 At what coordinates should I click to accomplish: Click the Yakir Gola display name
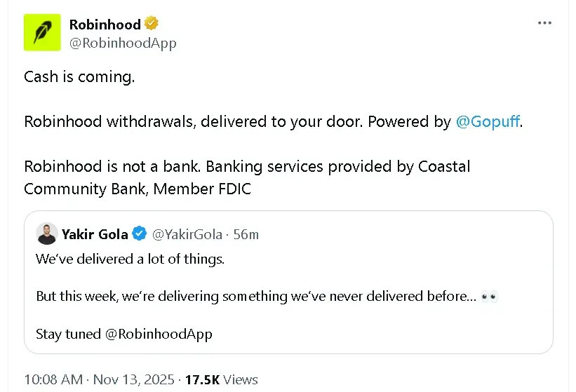tap(95, 234)
